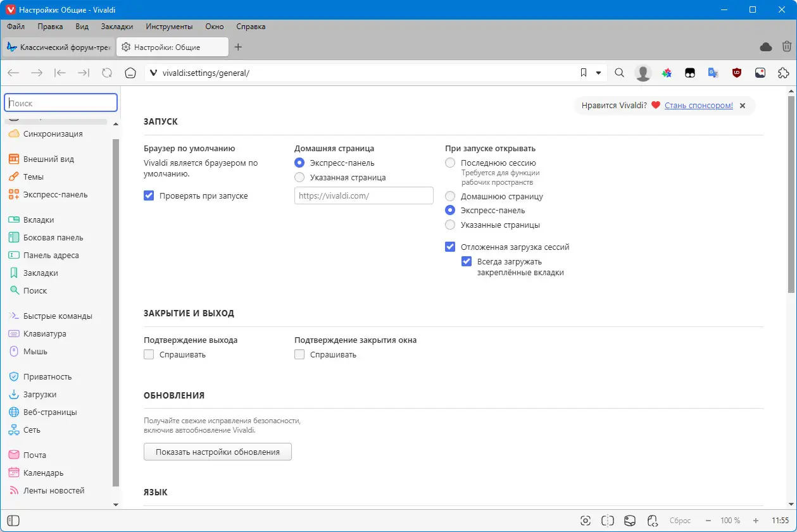Capture the page with camera icon
797x532 pixels.
tap(586, 521)
